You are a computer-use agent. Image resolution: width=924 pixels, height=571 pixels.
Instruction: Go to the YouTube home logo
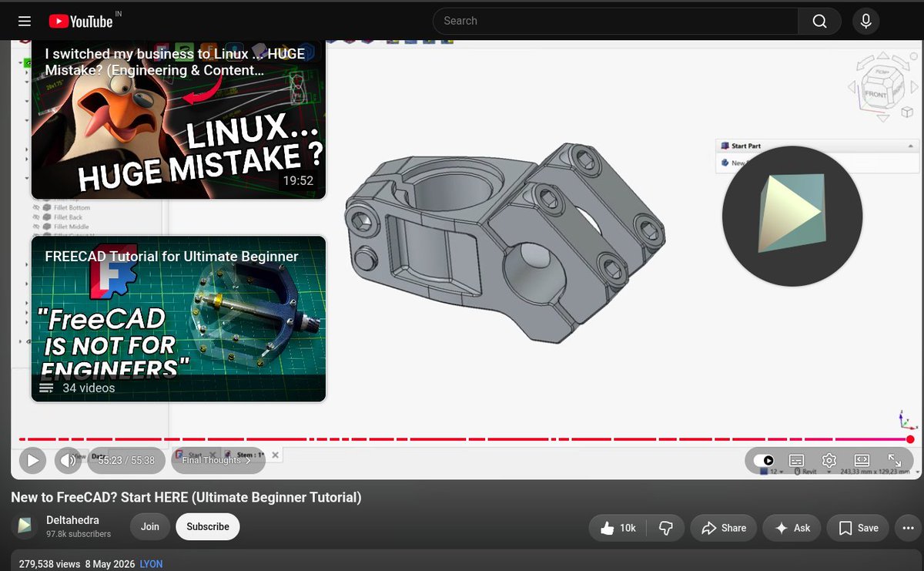pyautogui.click(x=81, y=21)
